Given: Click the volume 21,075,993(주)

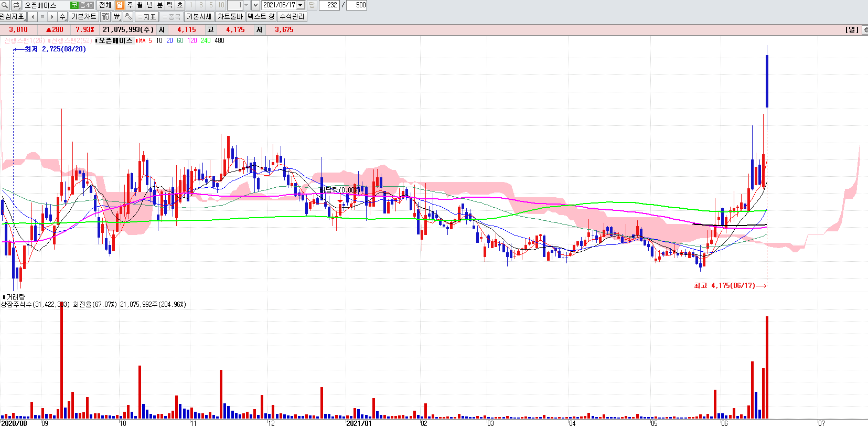Looking at the screenshot, I should (x=128, y=30).
